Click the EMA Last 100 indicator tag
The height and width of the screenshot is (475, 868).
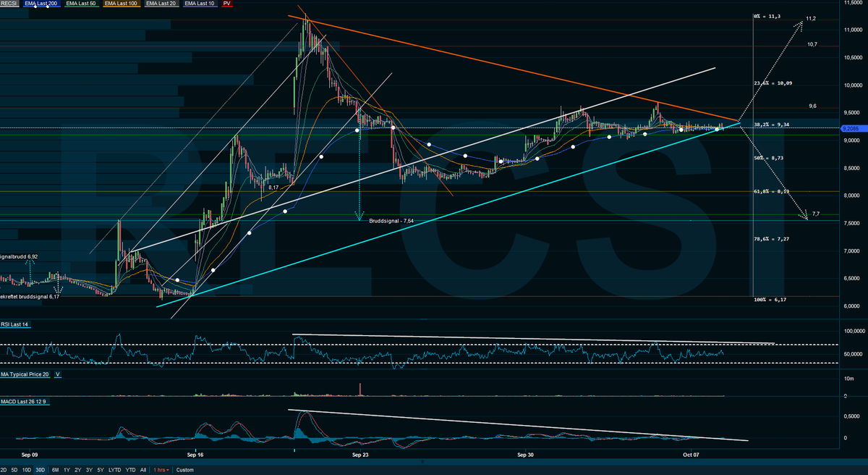pyautogui.click(x=123, y=4)
